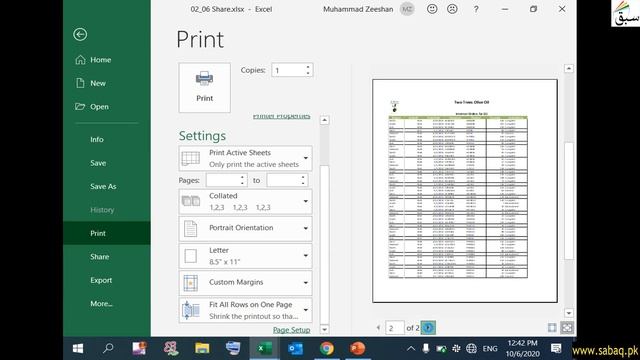
Task: Open Windows taskbar search
Action: tap(108, 348)
